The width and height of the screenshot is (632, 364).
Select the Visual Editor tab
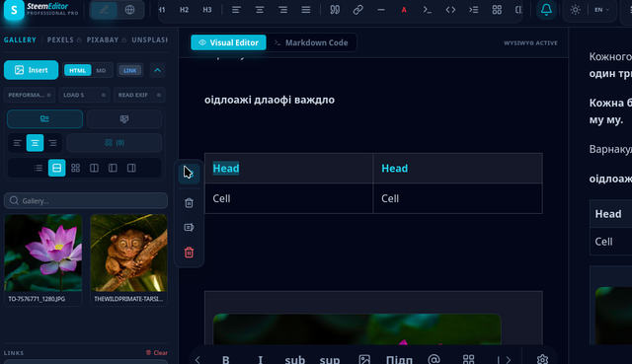click(228, 42)
